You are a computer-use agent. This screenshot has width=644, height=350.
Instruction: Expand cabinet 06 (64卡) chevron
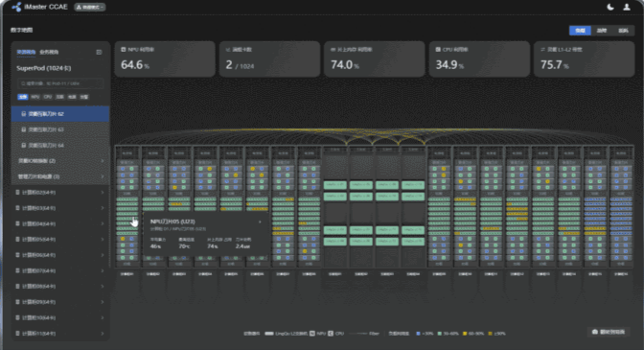[x=102, y=255]
